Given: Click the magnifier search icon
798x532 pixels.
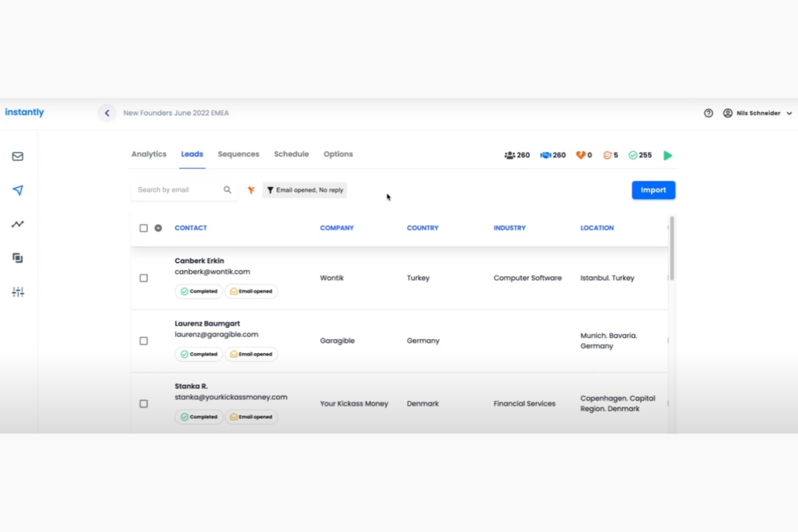Looking at the screenshot, I should [228, 190].
